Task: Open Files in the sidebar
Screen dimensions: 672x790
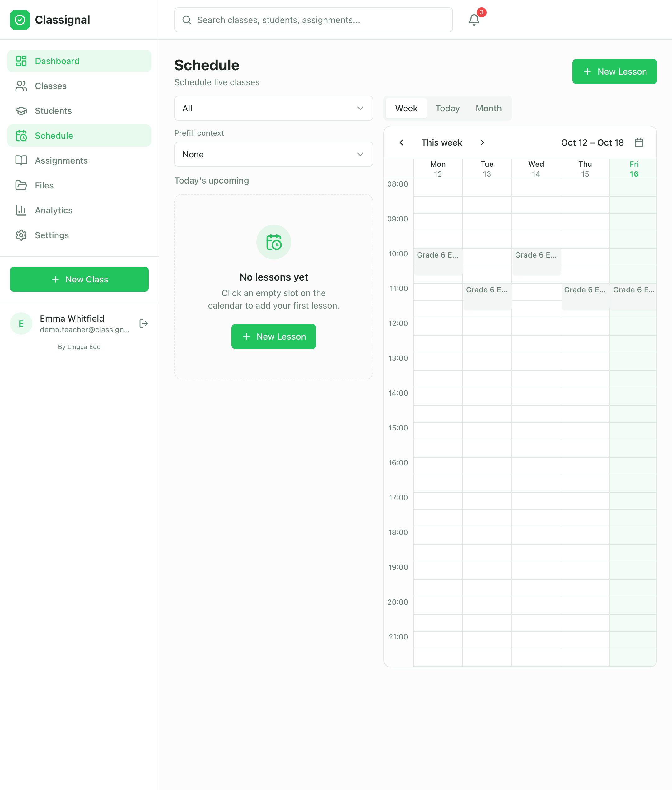Action: tap(79, 185)
